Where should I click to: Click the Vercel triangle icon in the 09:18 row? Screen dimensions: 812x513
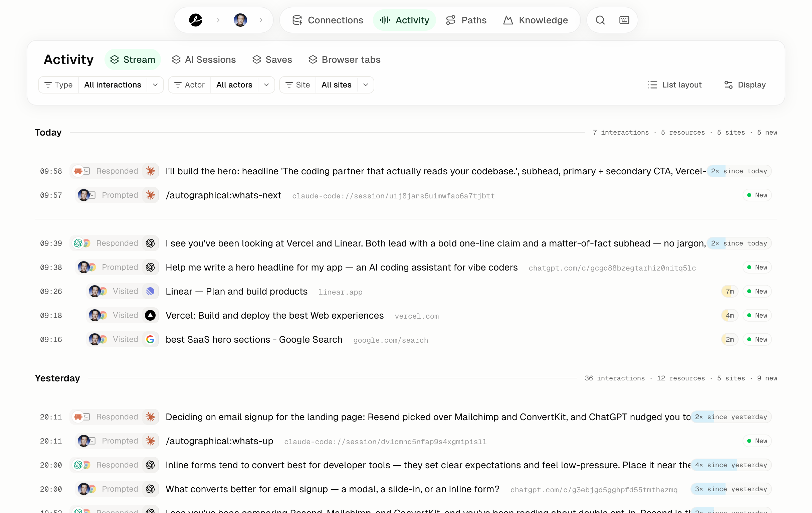(x=150, y=315)
